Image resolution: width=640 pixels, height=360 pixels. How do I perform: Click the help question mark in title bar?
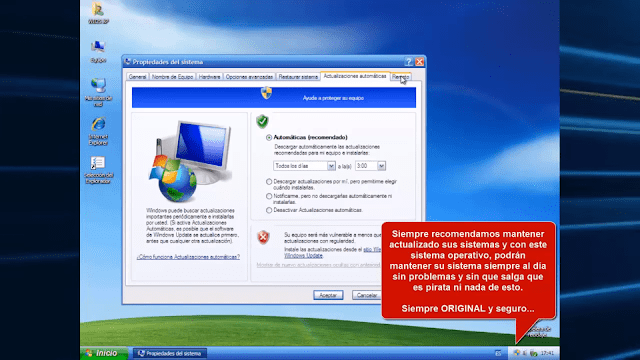[x=408, y=62]
